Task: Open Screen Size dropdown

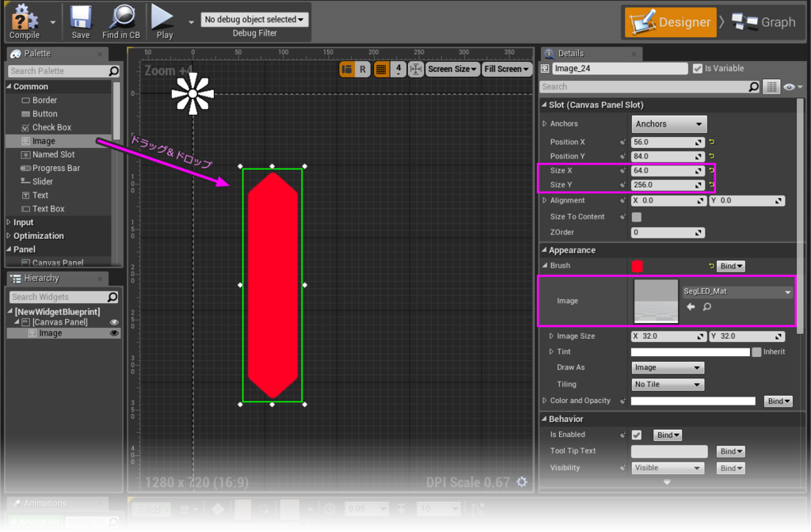Action: point(452,70)
